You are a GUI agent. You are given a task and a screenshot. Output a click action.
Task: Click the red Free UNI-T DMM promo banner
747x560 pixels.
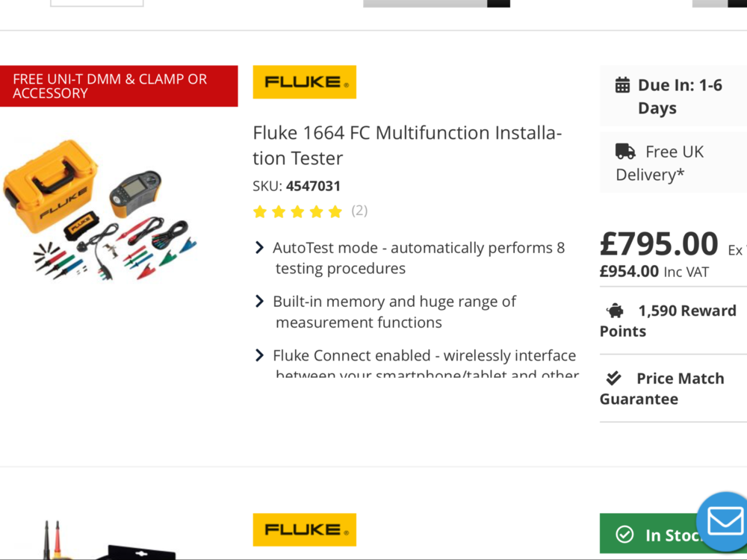point(119,86)
